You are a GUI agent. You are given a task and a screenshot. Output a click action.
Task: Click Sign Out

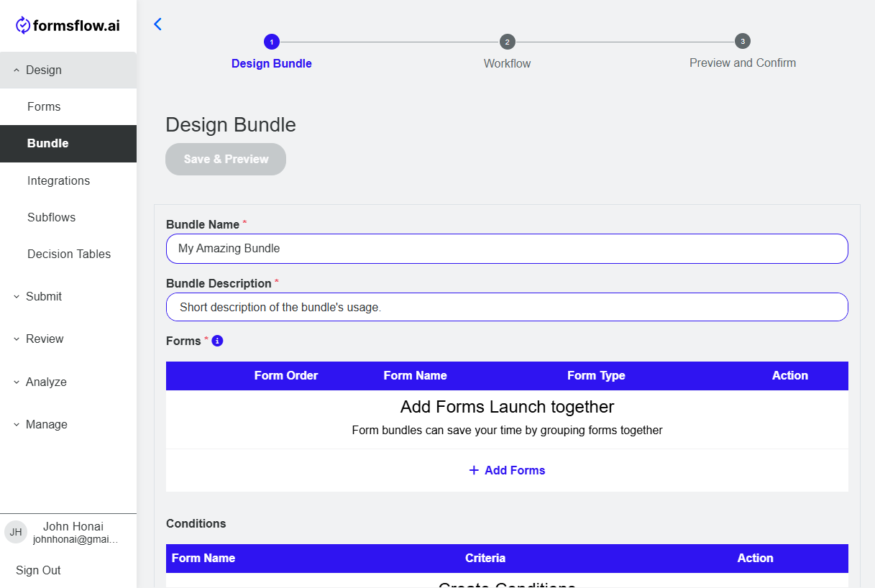point(38,570)
